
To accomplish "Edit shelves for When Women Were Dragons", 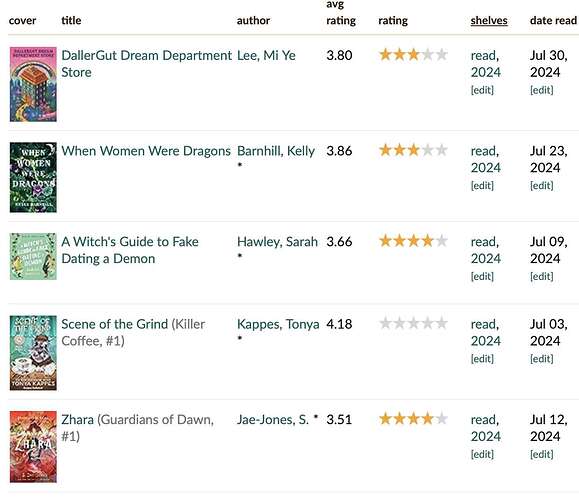I will click(482, 185).
